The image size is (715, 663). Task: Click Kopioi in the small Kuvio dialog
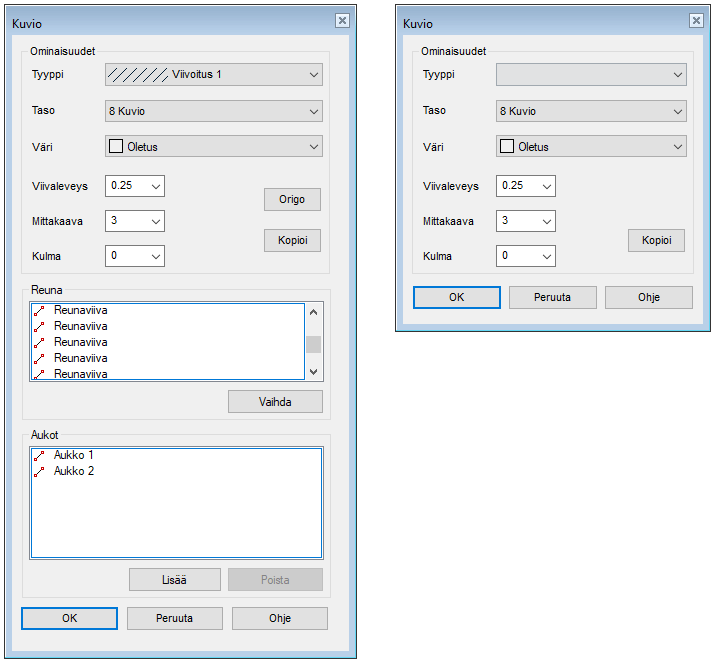tap(656, 241)
